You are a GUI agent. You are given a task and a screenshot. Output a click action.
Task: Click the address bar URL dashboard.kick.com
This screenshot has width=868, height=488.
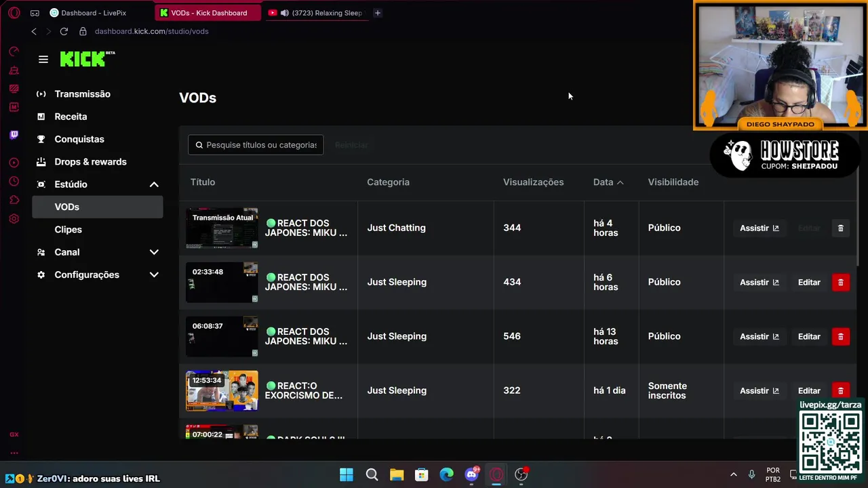151,31
